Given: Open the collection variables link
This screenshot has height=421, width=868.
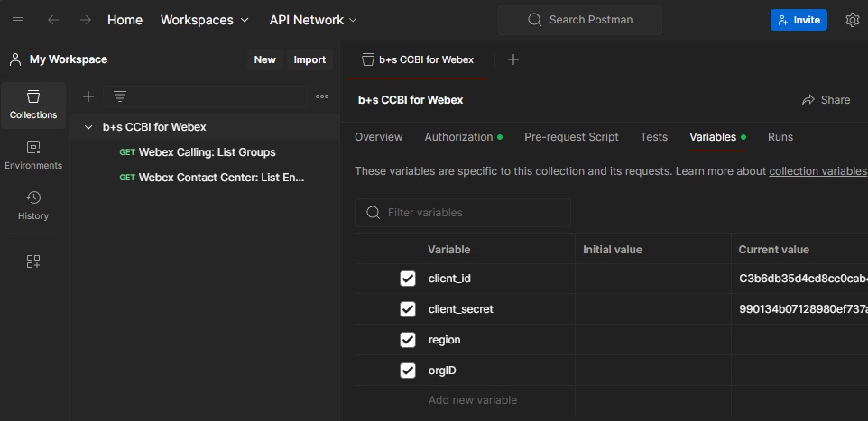Looking at the screenshot, I should point(817,171).
